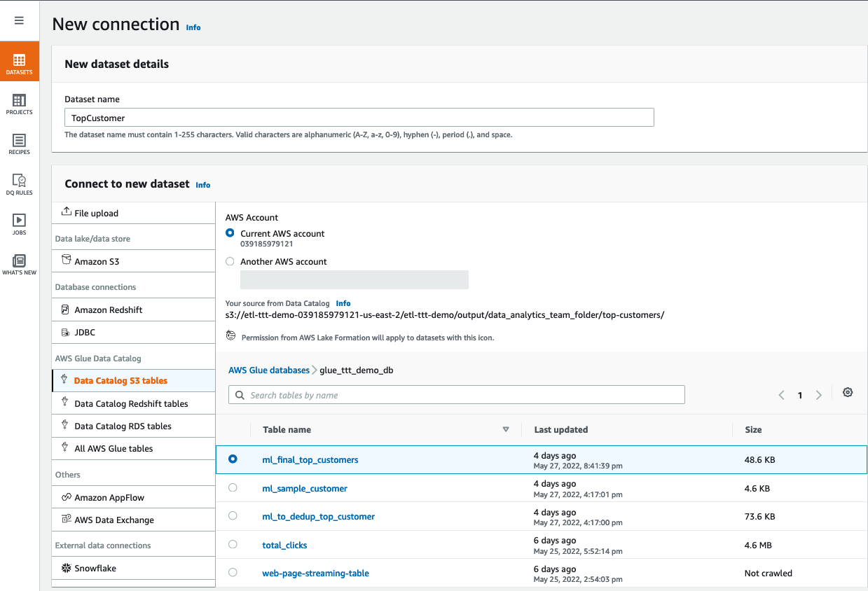Image resolution: width=868 pixels, height=591 pixels.
Task: Click the 48.6 KB size cell
Action: click(760, 460)
